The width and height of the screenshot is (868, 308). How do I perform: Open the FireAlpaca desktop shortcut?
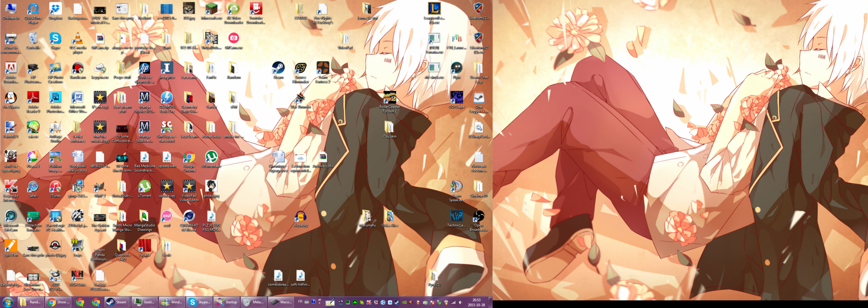tap(10, 98)
